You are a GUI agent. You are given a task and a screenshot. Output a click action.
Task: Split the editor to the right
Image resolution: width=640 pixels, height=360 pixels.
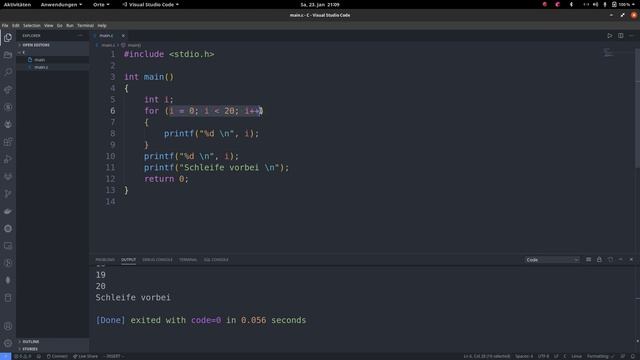[620, 36]
